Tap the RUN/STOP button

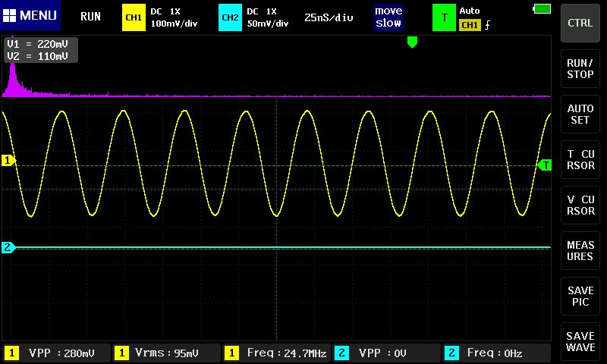coord(580,69)
